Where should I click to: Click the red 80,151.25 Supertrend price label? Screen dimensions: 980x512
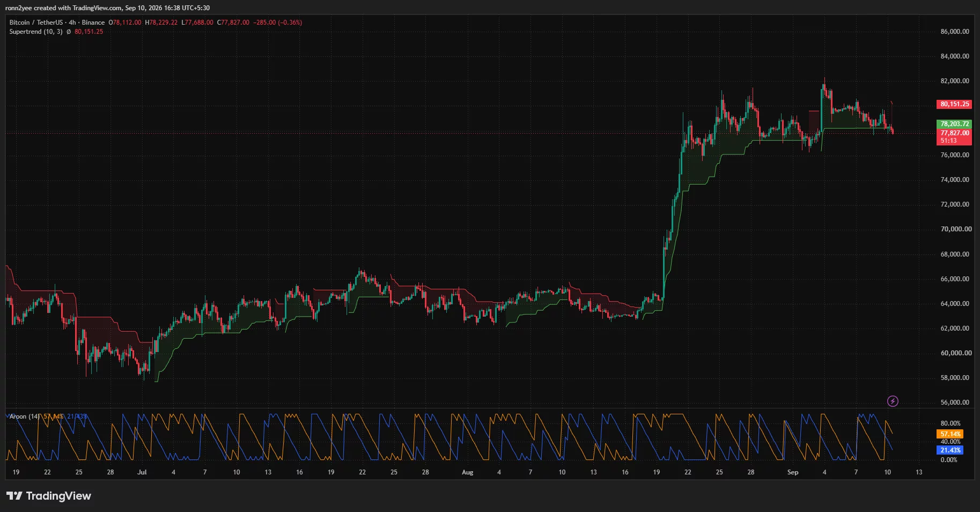pyautogui.click(x=955, y=104)
